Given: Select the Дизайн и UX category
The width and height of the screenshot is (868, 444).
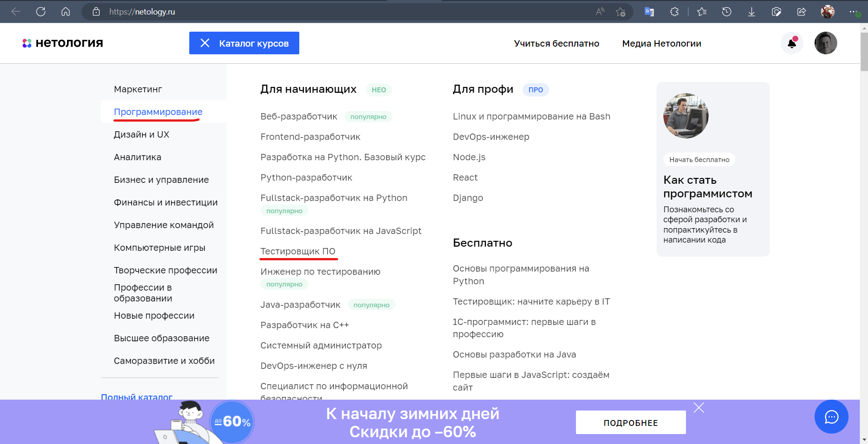Looking at the screenshot, I should [142, 134].
